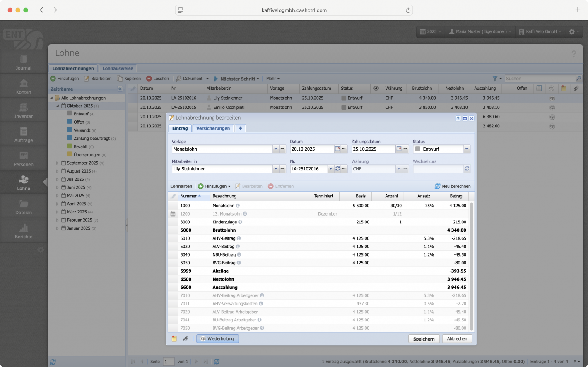Select the Journal icon in the left sidebar
The image size is (588, 367).
point(23,61)
